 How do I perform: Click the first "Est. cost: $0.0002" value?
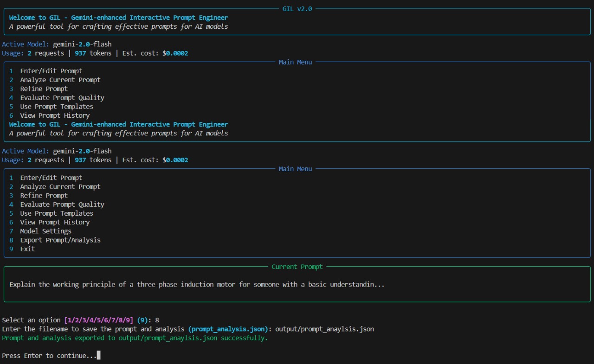click(x=155, y=53)
